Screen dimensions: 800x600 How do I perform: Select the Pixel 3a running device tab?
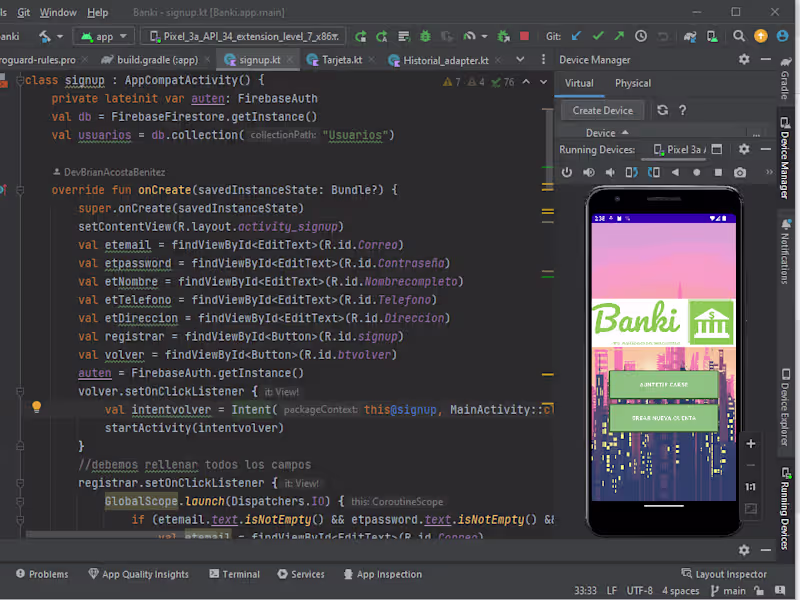(x=680, y=149)
